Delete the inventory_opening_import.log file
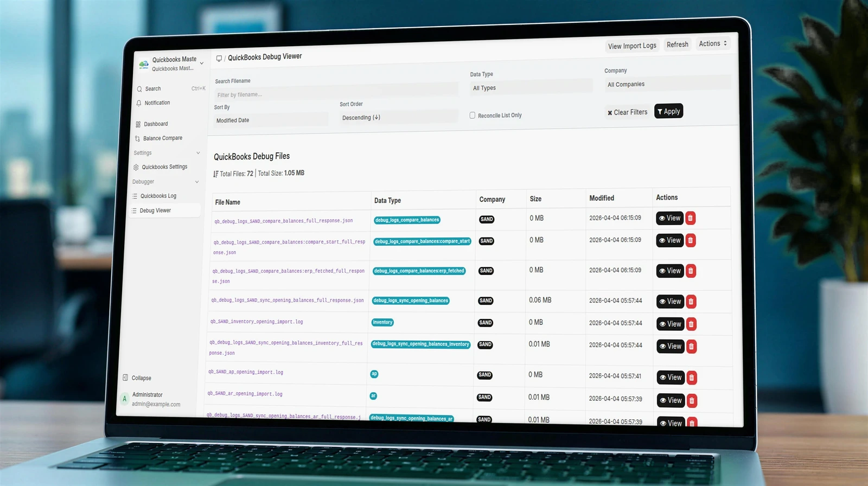Viewport: 868px width, 486px height. (x=691, y=324)
